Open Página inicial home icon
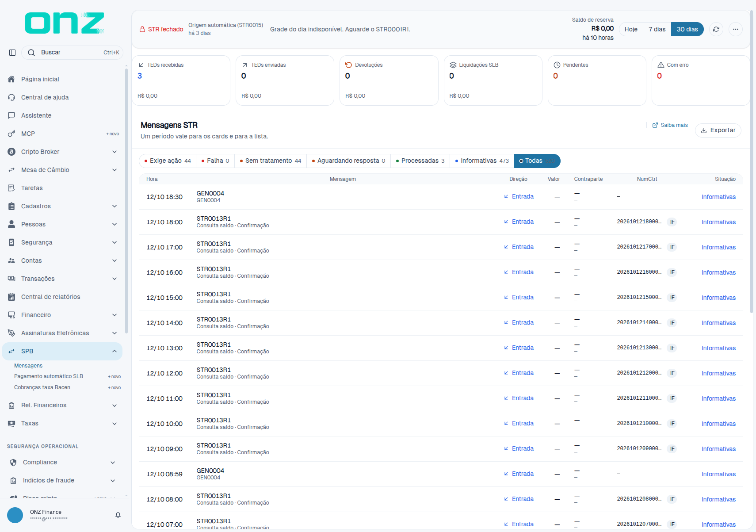This screenshot has width=756, height=532. (x=11, y=79)
